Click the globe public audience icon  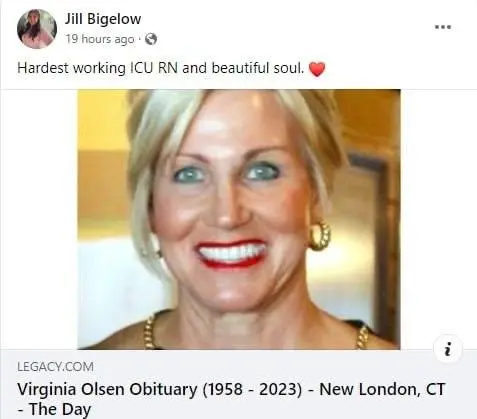point(151,39)
